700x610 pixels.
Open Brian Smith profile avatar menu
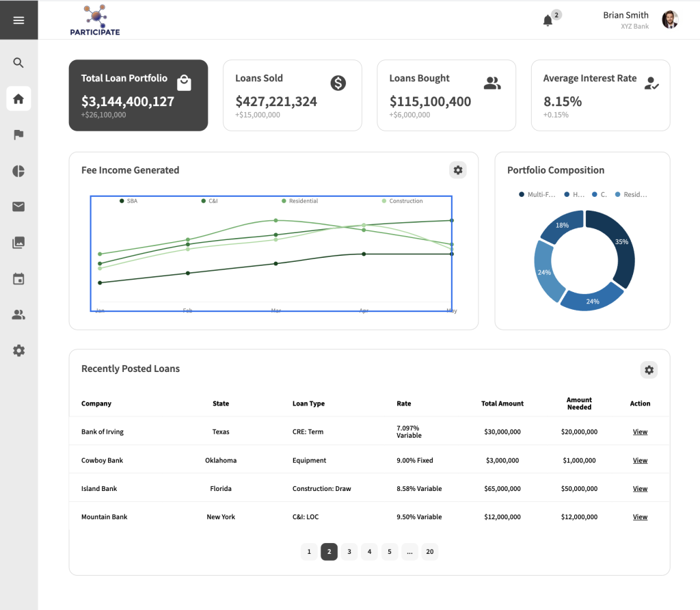[669, 20]
